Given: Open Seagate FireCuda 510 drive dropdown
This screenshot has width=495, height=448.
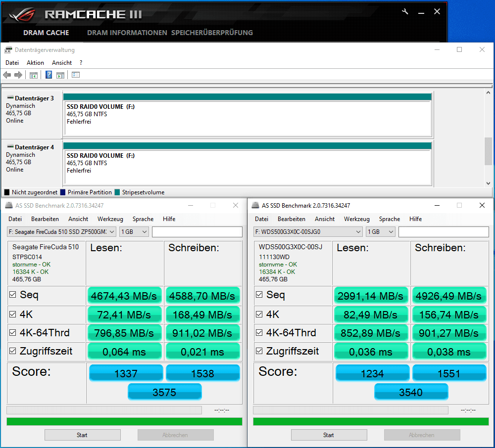Looking at the screenshot, I should [x=61, y=232].
